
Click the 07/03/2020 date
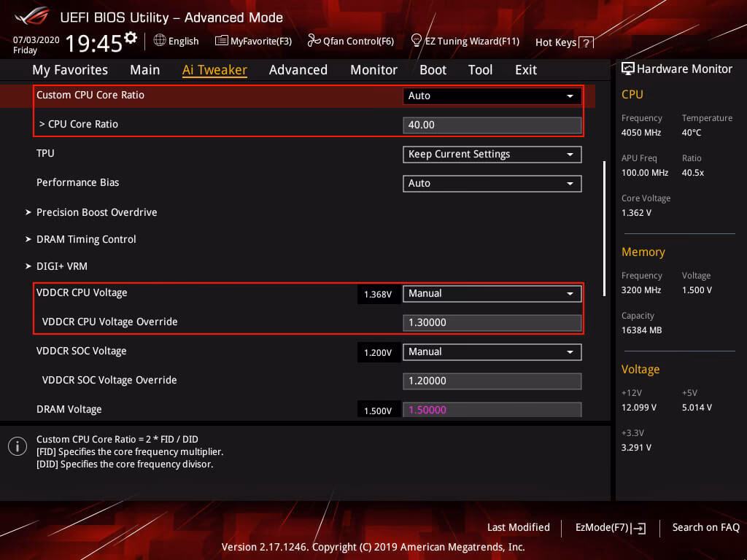click(36, 40)
